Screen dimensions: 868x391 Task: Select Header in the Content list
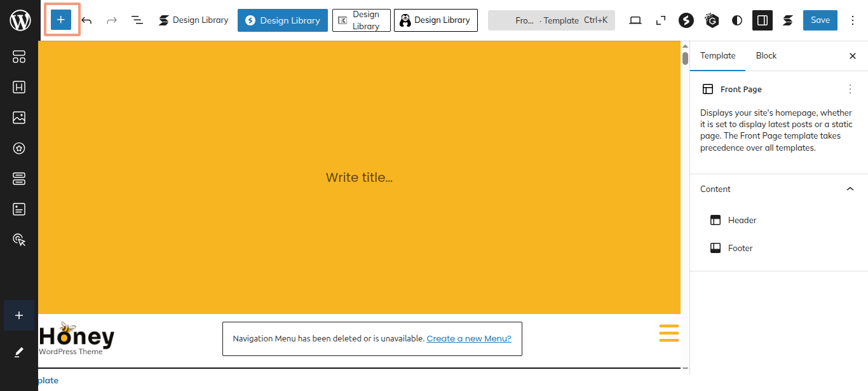click(x=742, y=220)
